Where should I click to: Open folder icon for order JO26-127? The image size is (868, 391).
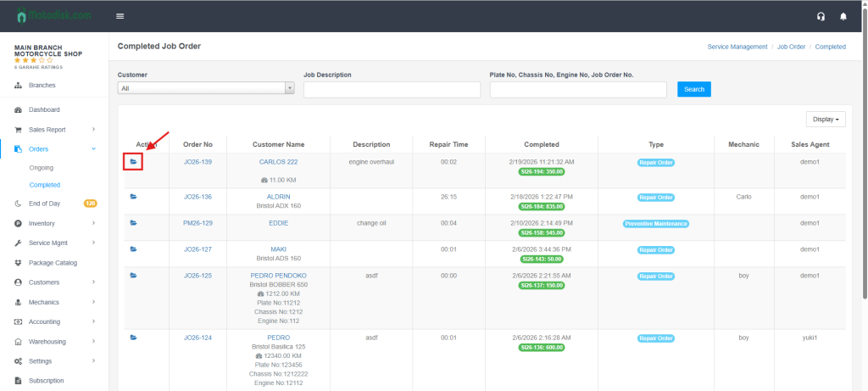point(133,249)
